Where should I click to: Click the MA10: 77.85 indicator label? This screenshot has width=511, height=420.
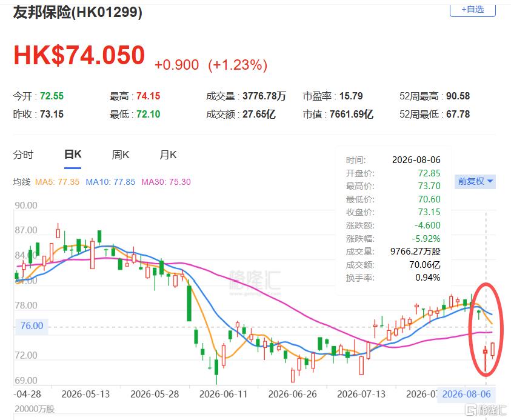[x=110, y=182]
